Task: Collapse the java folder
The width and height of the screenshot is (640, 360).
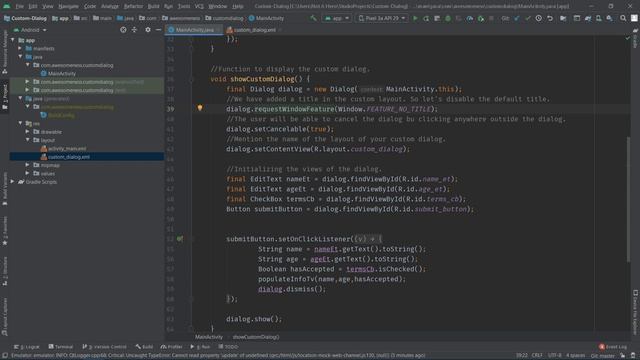Action: click(20, 57)
